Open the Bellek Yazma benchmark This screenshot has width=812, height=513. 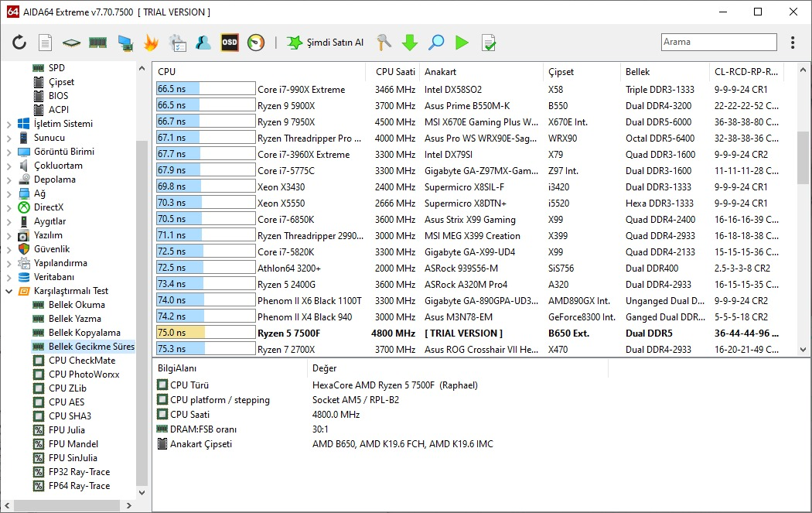pos(74,319)
